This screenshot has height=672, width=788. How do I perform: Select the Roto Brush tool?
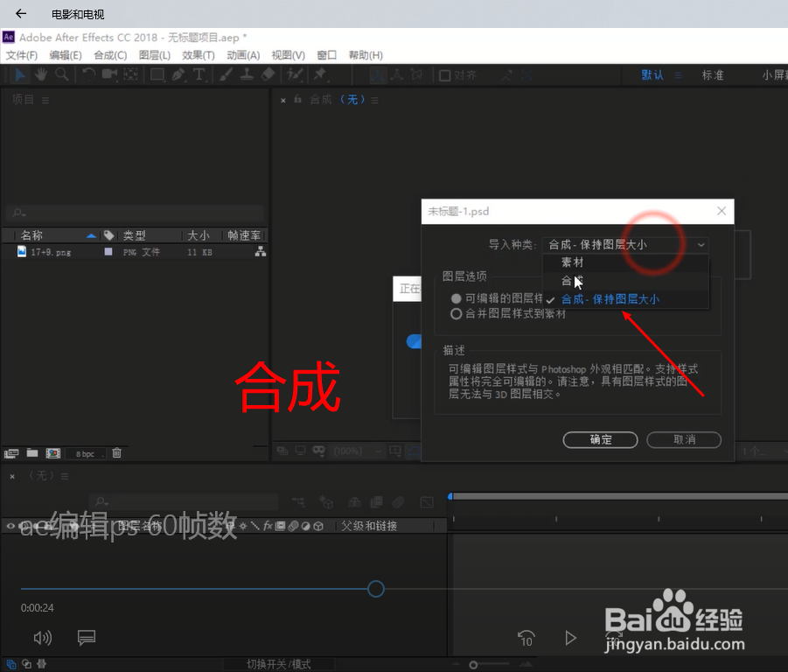tap(295, 75)
